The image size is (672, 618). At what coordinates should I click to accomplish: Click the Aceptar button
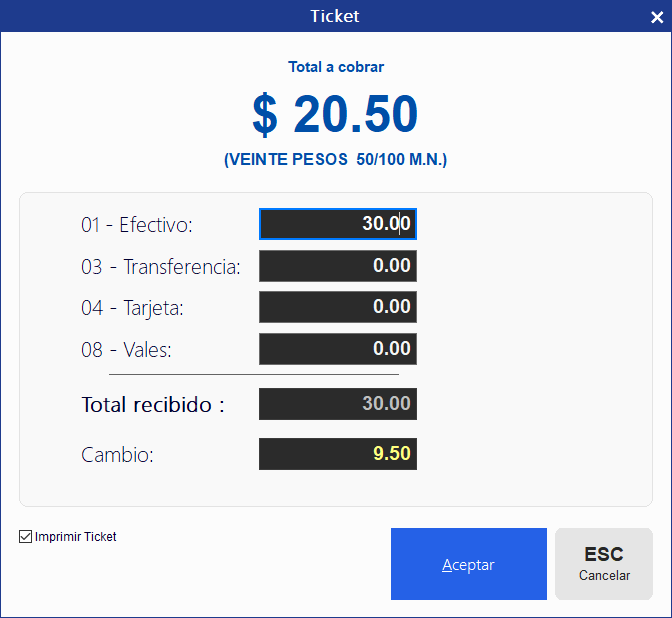(x=468, y=564)
